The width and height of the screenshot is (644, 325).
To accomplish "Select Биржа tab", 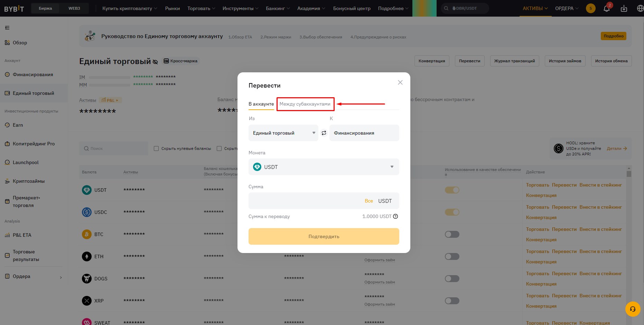I will [x=45, y=8].
